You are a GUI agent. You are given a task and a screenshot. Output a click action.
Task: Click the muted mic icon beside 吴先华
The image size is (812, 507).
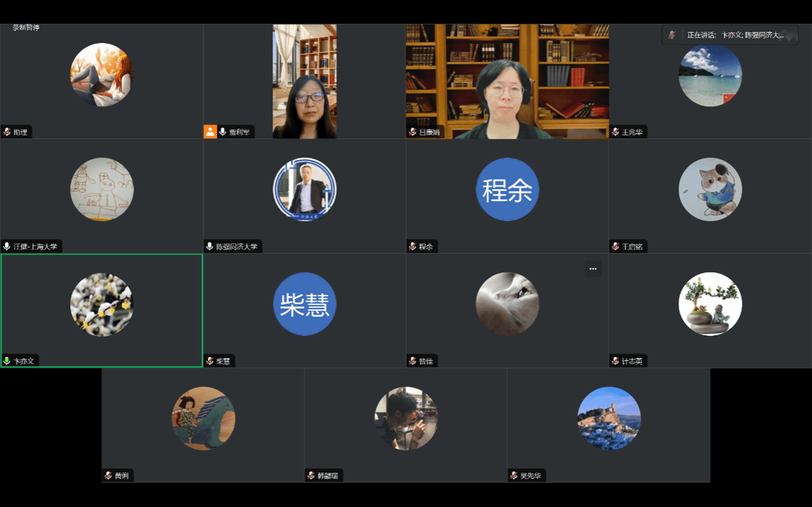[x=514, y=476]
